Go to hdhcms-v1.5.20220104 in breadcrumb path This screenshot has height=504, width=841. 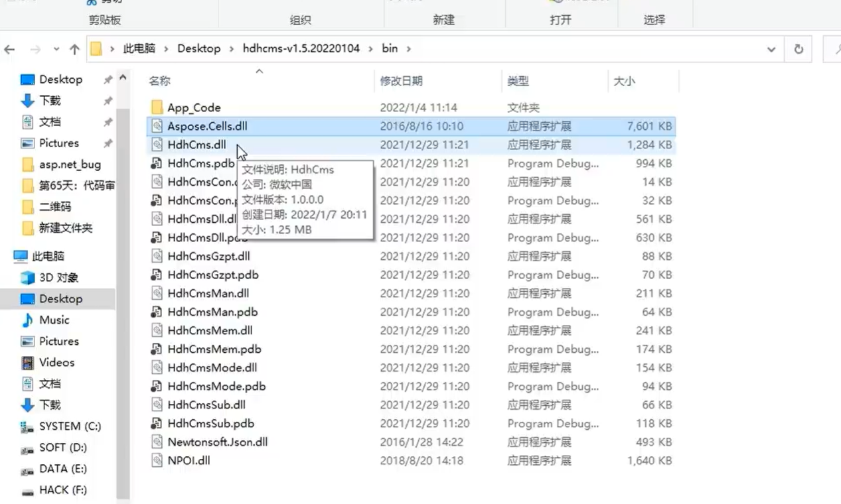pyautogui.click(x=301, y=48)
